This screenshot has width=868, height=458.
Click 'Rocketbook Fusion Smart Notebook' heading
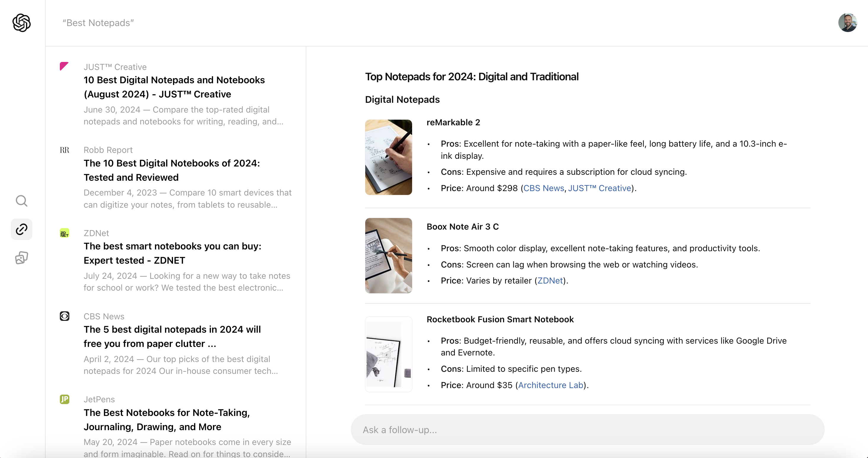500,319
